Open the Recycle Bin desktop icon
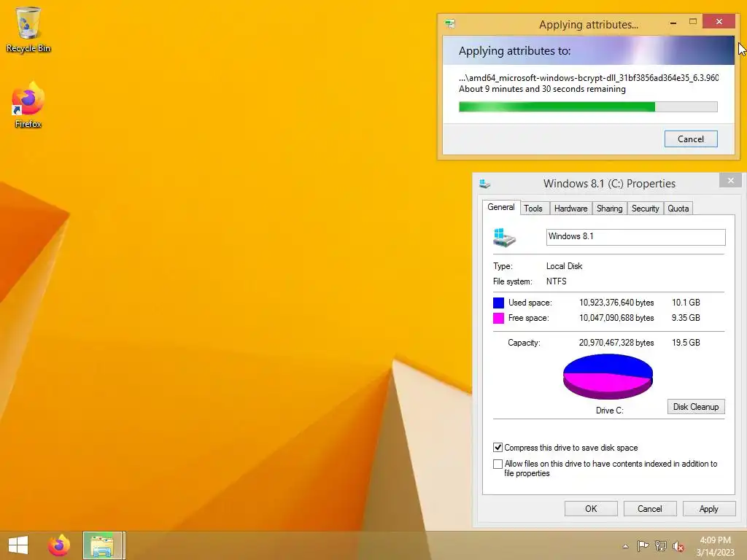 [x=28, y=29]
